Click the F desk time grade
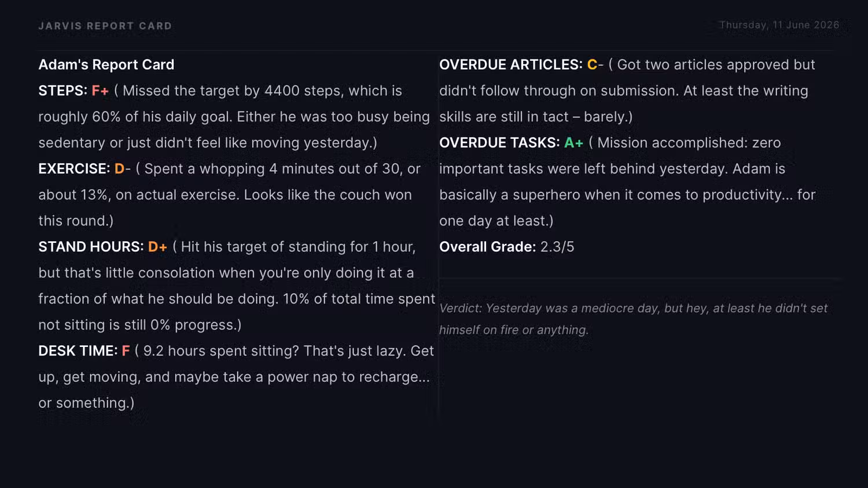868x488 pixels. tap(126, 351)
